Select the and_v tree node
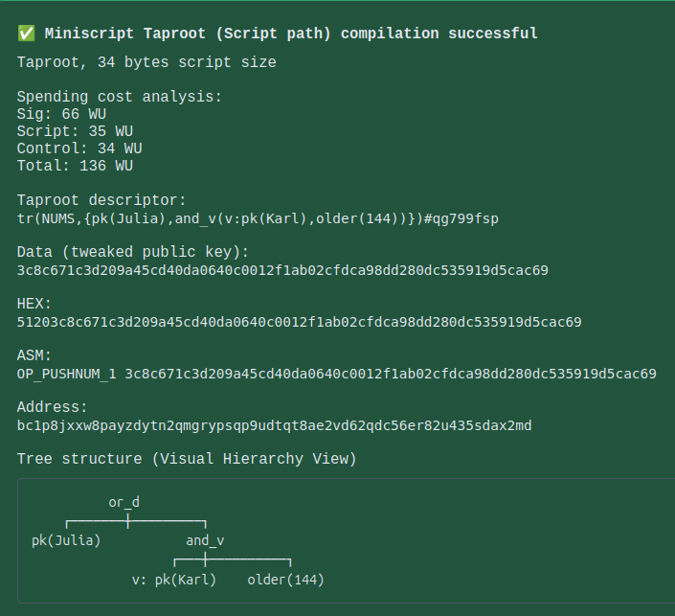The height and width of the screenshot is (616, 675). (205, 540)
